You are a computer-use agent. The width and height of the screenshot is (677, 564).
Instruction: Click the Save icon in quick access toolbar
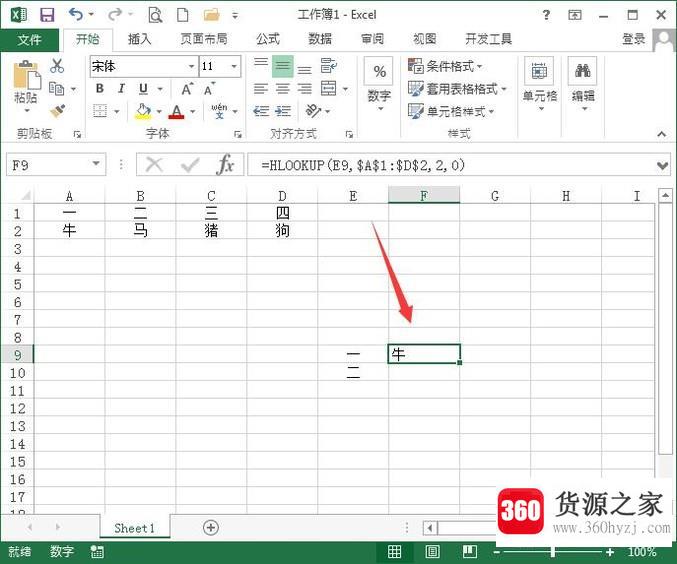click(47, 15)
